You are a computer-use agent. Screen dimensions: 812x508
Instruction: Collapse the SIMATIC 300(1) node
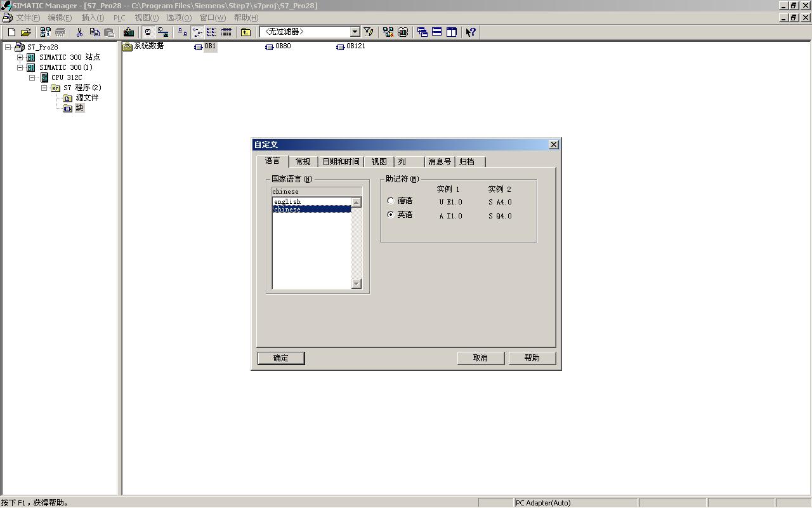point(20,67)
